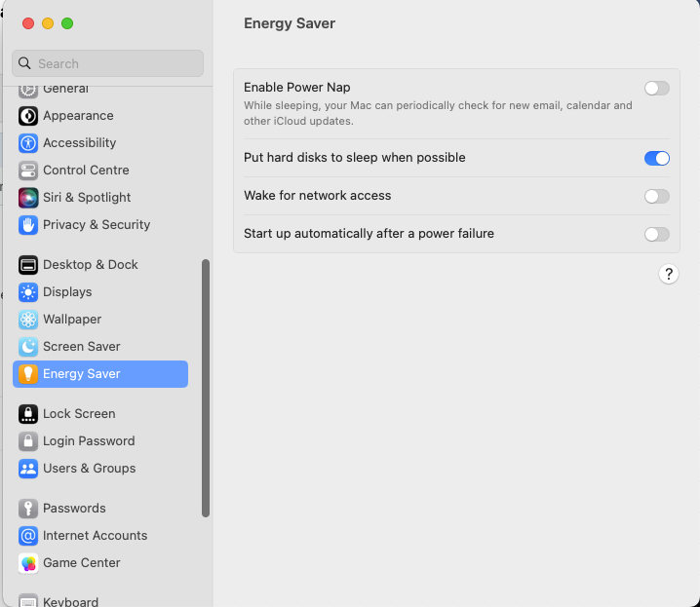Select Passwords in the sidebar
Viewport: 700px width, 607px height.
pos(100,509)
